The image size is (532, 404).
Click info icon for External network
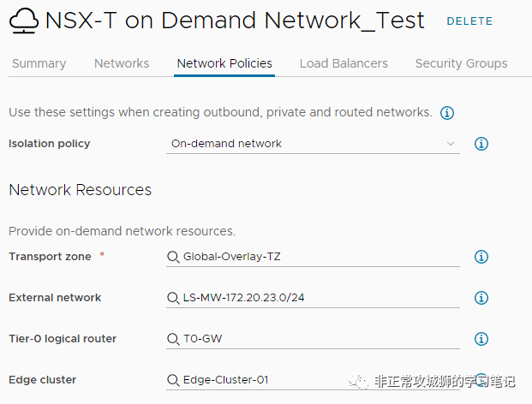pyautogui.click(x=481, y=298)
